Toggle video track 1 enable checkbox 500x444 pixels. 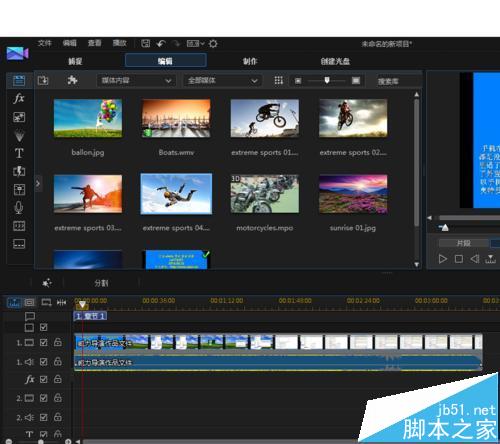(43, 342)
